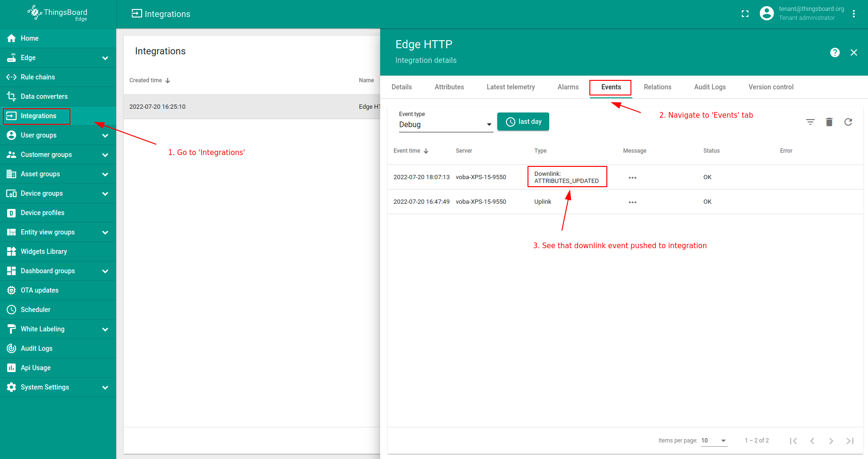Click the System Settings gear icon

pos(11,387)
